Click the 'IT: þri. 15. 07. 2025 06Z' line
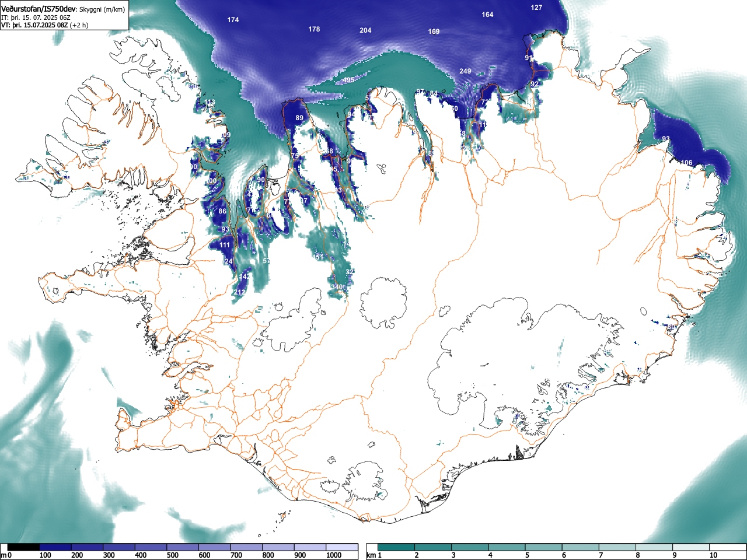Image resolution: width=747 pixels, height=560 pixels. [x=36, y=17]
